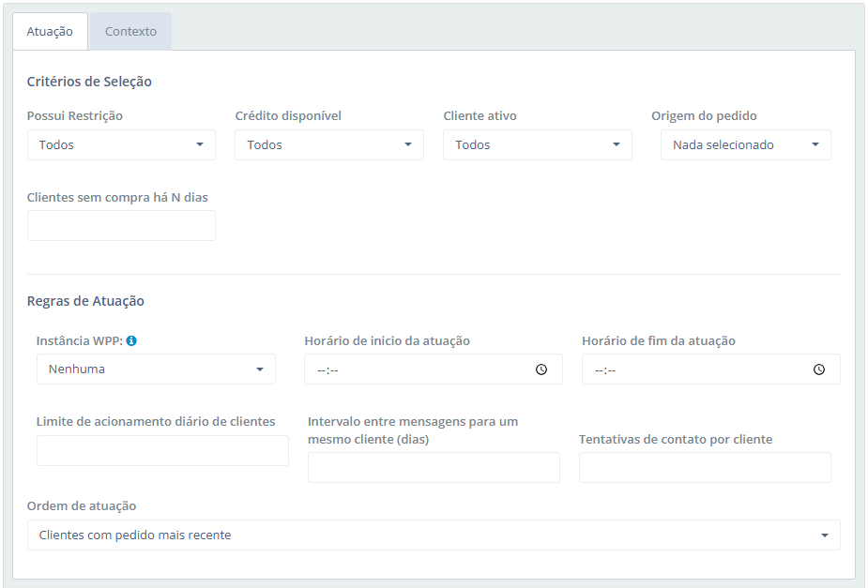Image resolution: width=868 pixels, height=588 pixels.
Task: Open the Ordem de atuação dropdown
Action: click(434, 535)
